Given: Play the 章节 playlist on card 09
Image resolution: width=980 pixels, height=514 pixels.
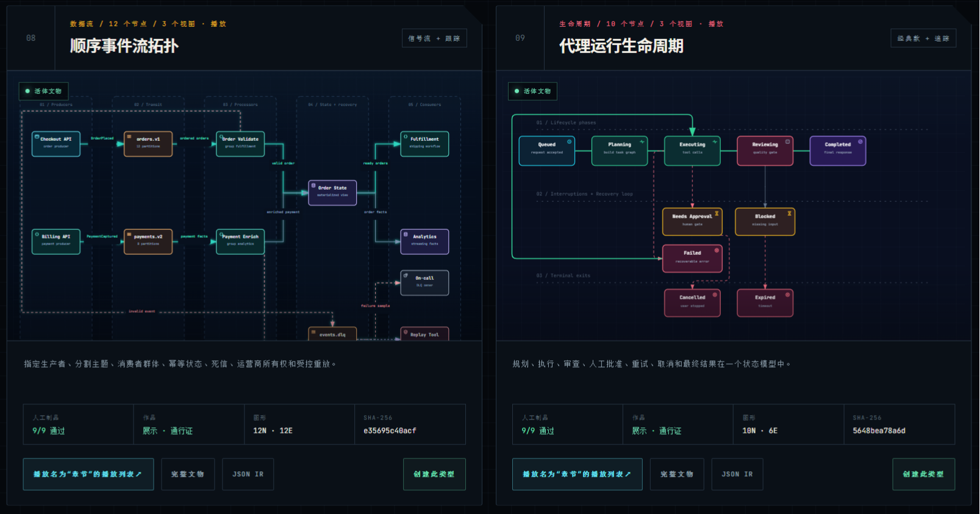Looking at the screenshot, I should (578, 474).
